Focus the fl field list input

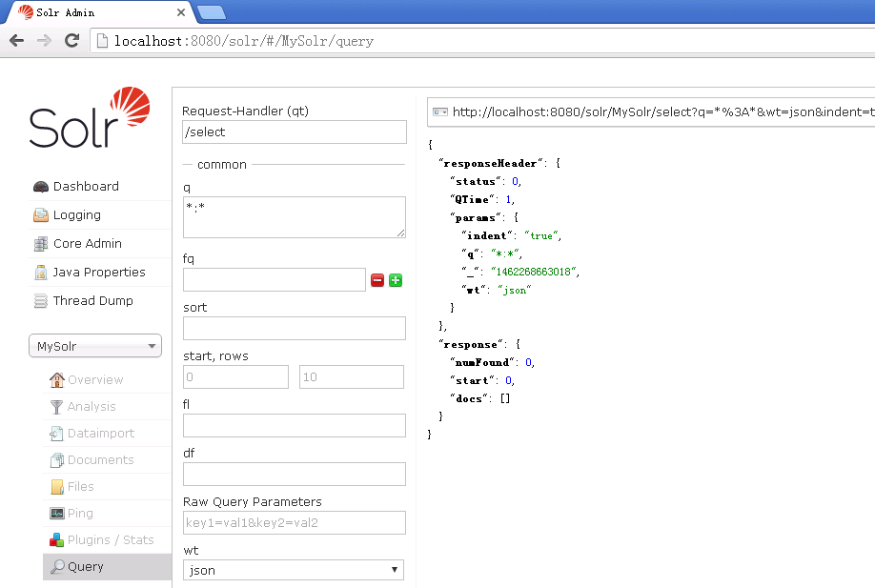point(295,425)
